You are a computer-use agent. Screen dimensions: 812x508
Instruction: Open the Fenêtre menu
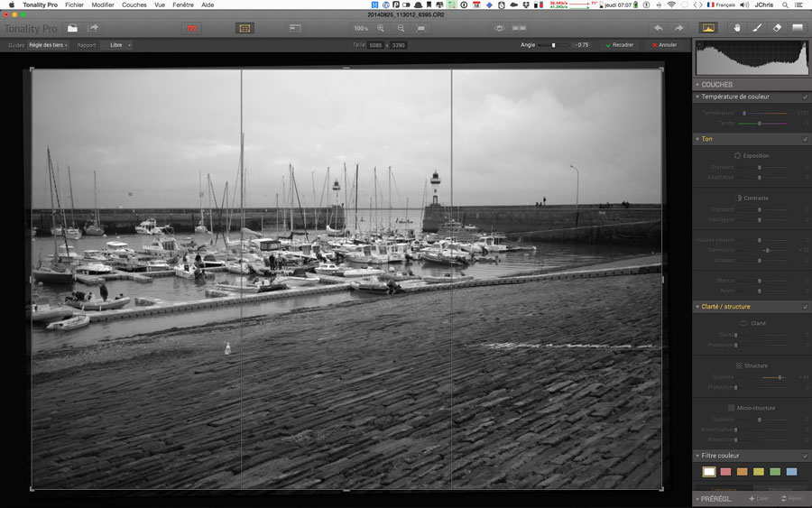183,5
